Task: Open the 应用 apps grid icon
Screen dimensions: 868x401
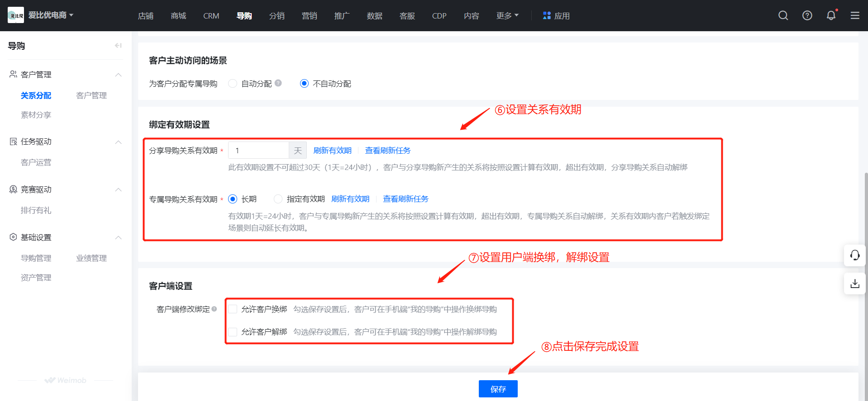Action: click(x=547, y=16)
